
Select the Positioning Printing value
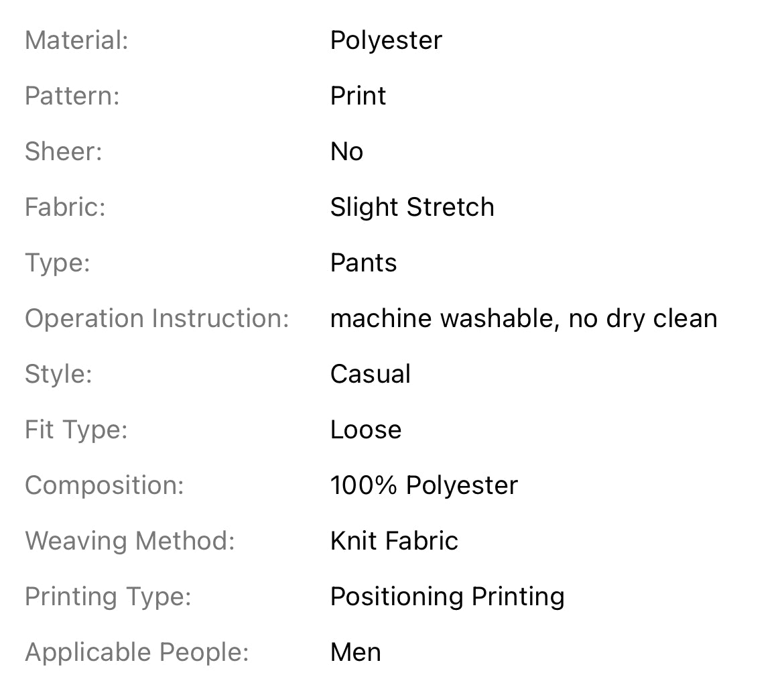point(448,597)
